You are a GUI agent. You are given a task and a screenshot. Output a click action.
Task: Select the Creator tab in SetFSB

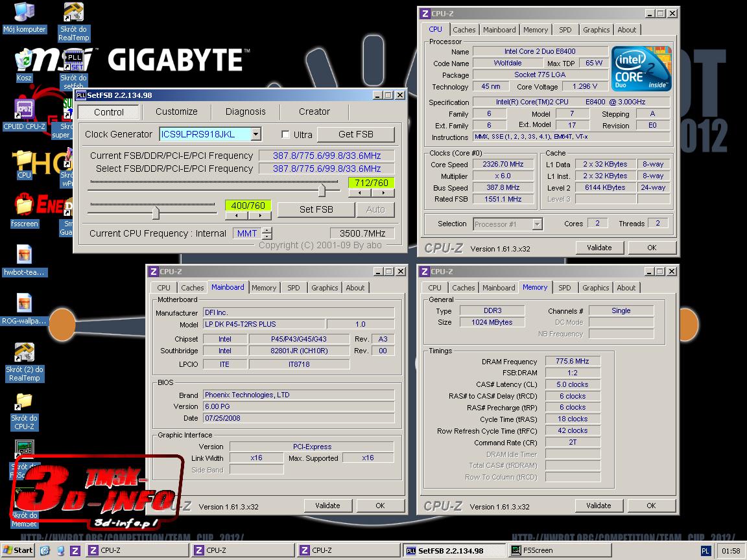click(314, 111)
